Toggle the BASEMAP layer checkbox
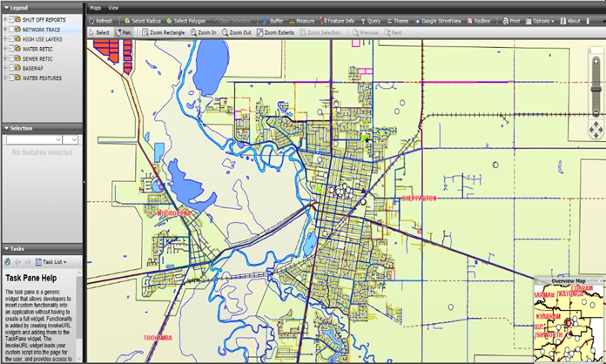The height and width of the screenshot is (364, 606). pos(12,69)
